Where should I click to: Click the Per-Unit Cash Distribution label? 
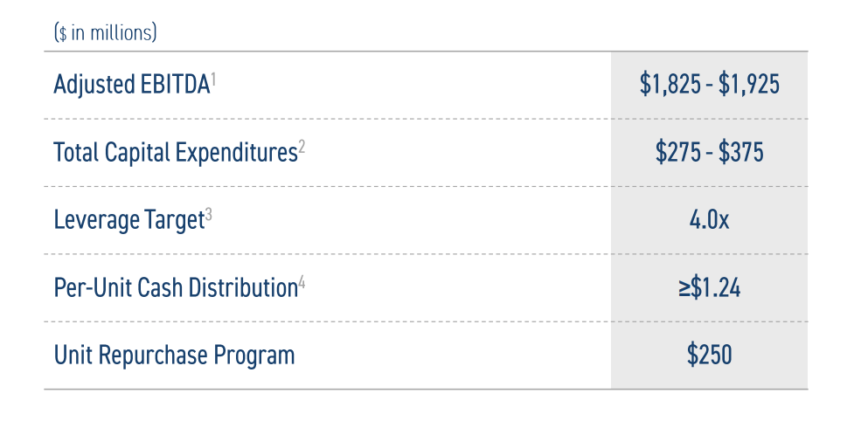[176, 287]
